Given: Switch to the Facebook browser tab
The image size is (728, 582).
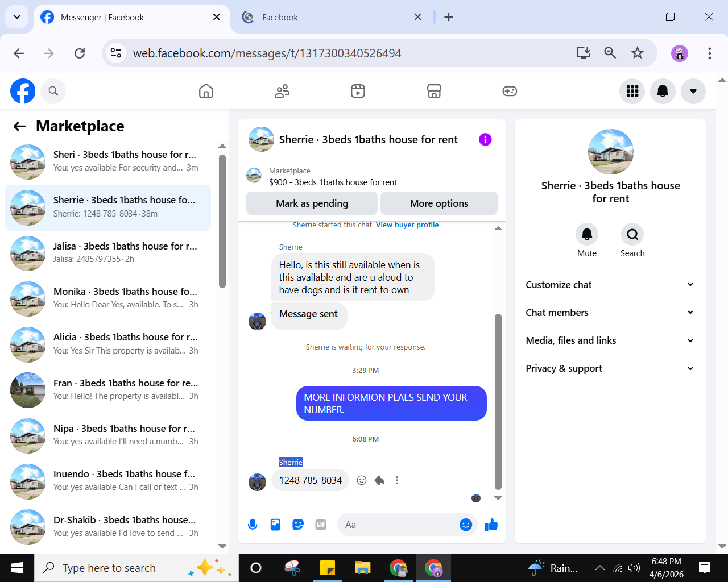Looking at the screenshot, I should coord(330,17).
